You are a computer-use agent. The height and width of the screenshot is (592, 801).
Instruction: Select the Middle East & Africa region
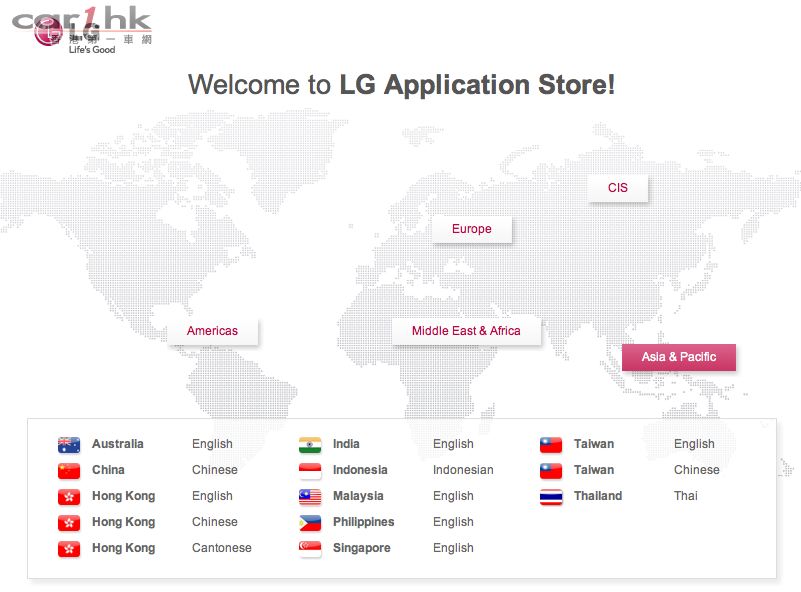[x=466, y=331]
